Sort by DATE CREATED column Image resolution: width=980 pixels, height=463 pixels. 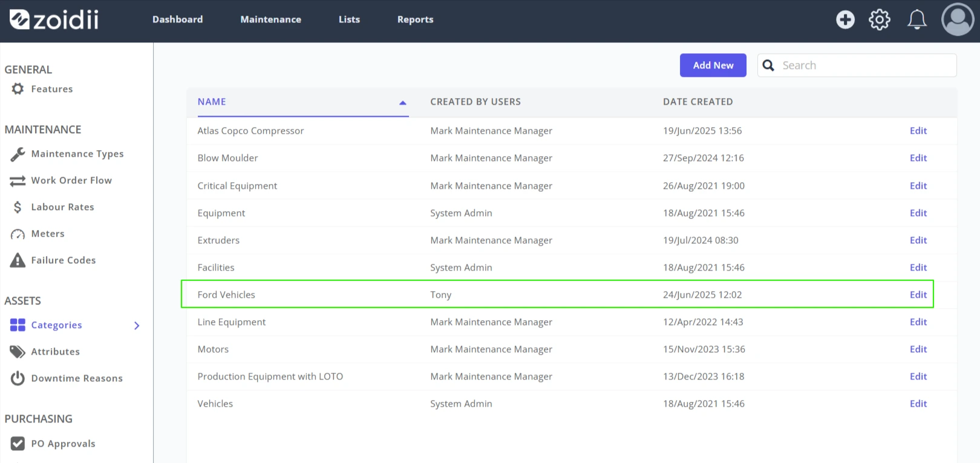pyautogui.click(x=698, y=102)
